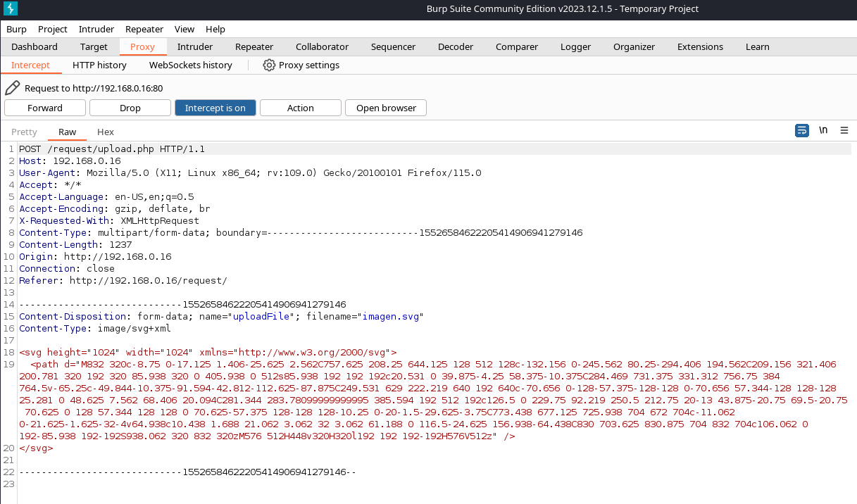Screen dimensions: 857x504
Task: Click the Origin header line
Action: pyautogui.click(x=95, y=256)
